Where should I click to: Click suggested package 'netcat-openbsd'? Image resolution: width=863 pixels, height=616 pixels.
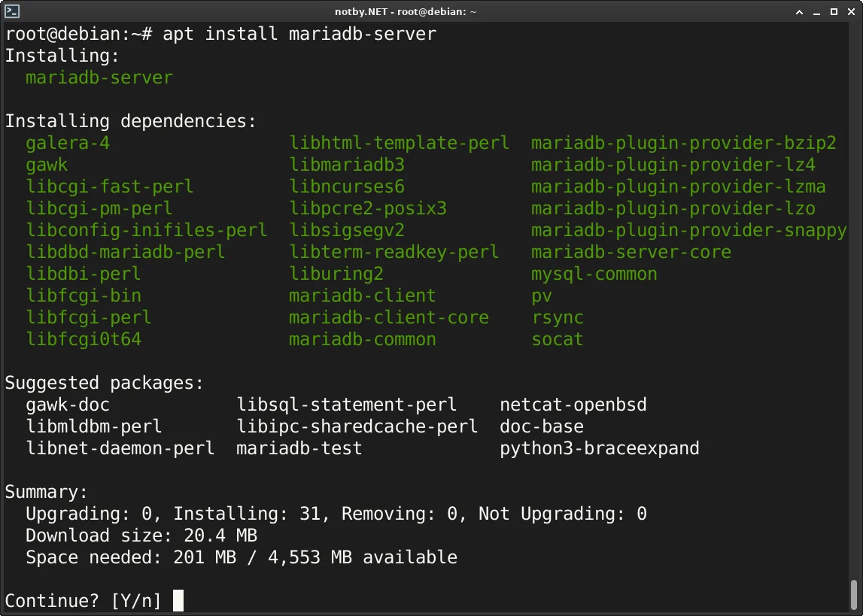pos(573,405)
